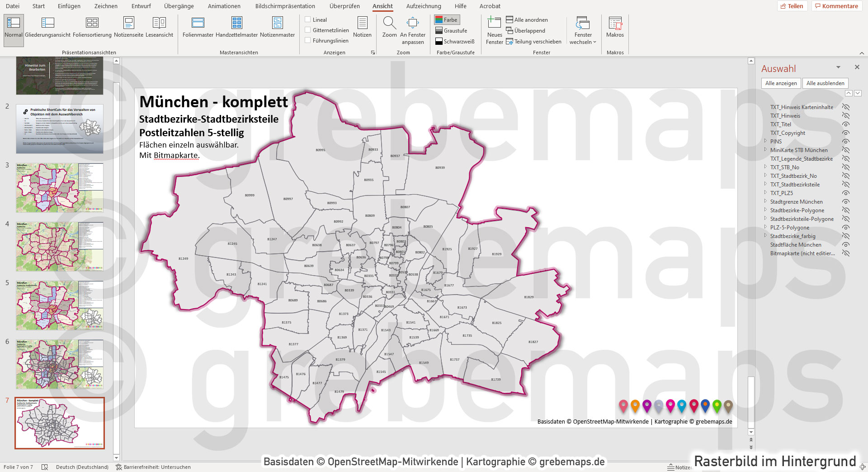The height and width of the screenshot is (472, 868).
Task: Collapse the Auswahl pane options arrow
Action: 838,67
